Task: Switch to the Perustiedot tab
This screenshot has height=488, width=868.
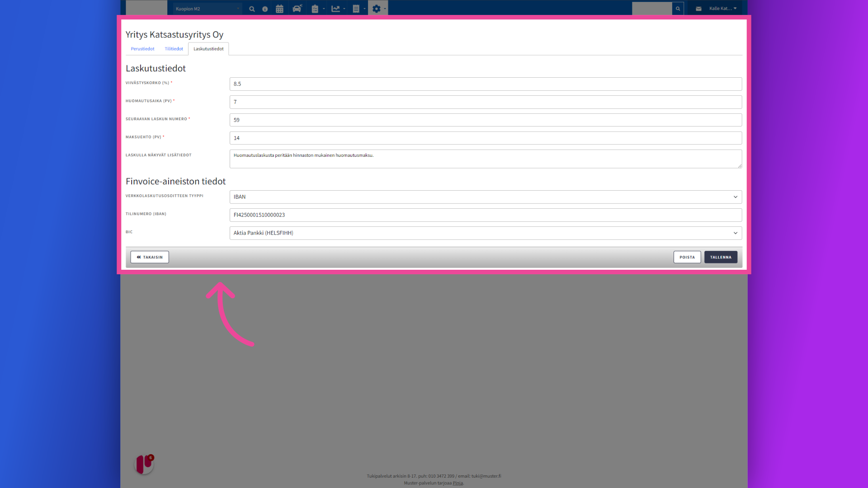Action: tap(142, 49)
